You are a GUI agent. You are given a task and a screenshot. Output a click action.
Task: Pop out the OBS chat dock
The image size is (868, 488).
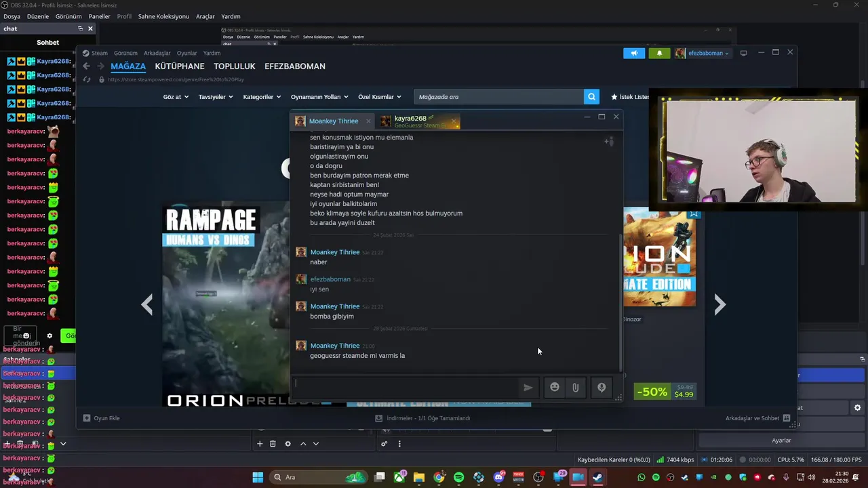pos(80,28)
